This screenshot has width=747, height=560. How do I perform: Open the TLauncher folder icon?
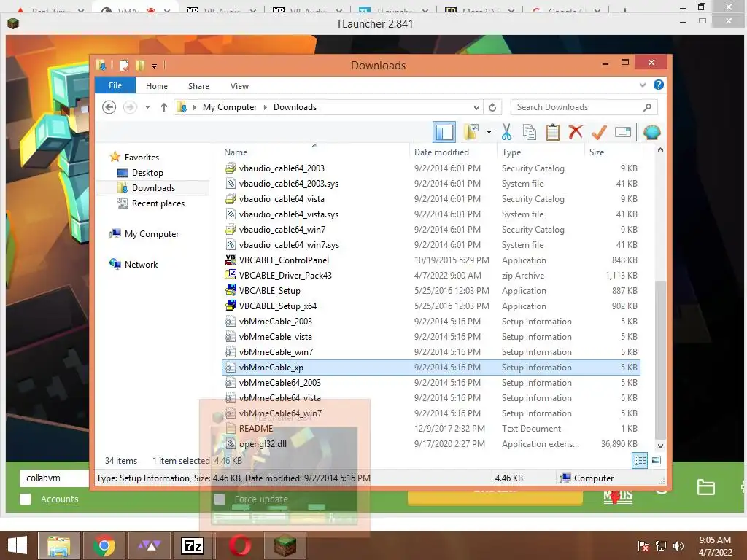click(x=705, y=486)
